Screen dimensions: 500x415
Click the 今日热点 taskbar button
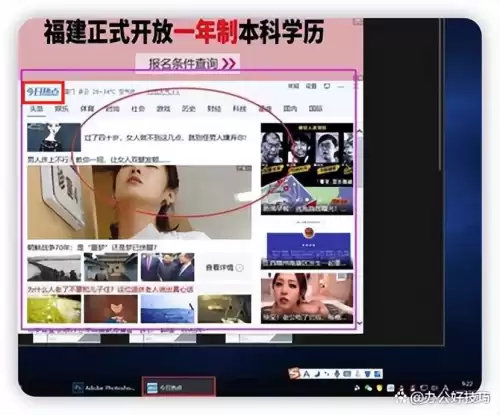[x=179, y=387]
